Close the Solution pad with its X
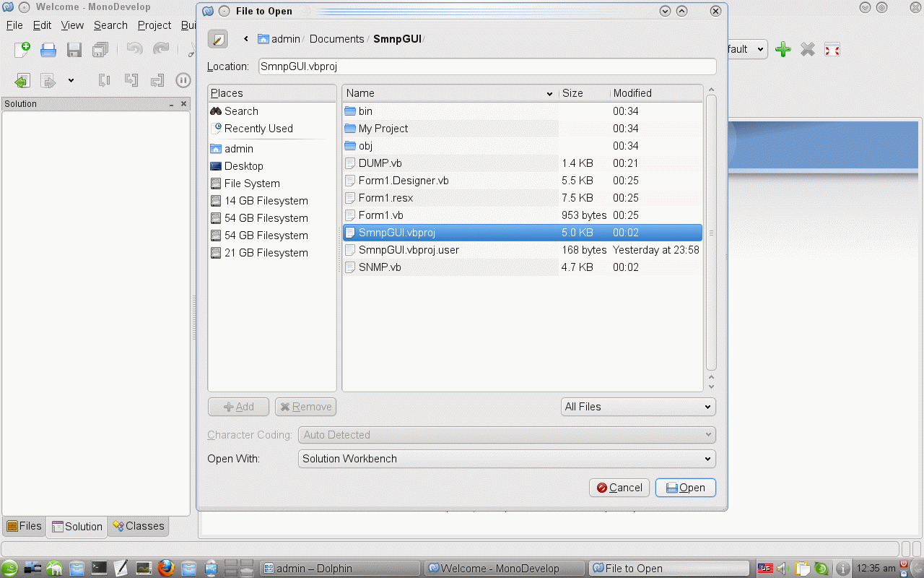Viewport: 924px width, 578px height. tap(184, 104)
